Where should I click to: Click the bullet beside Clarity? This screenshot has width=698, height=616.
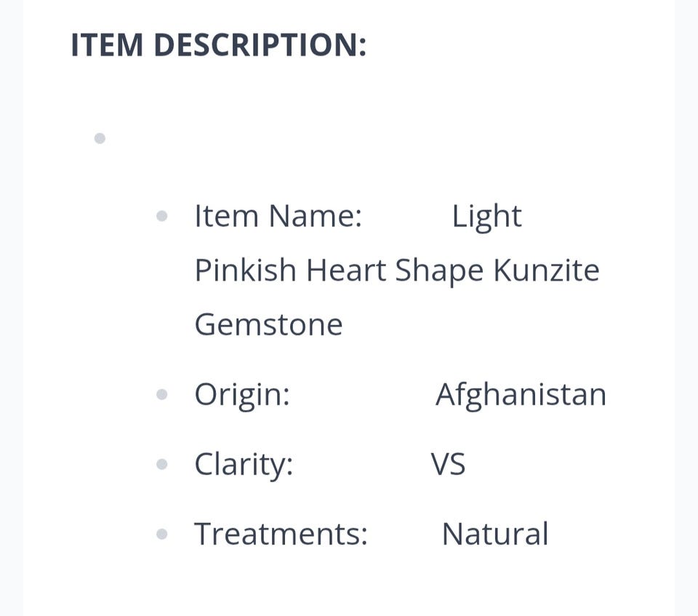162,464
